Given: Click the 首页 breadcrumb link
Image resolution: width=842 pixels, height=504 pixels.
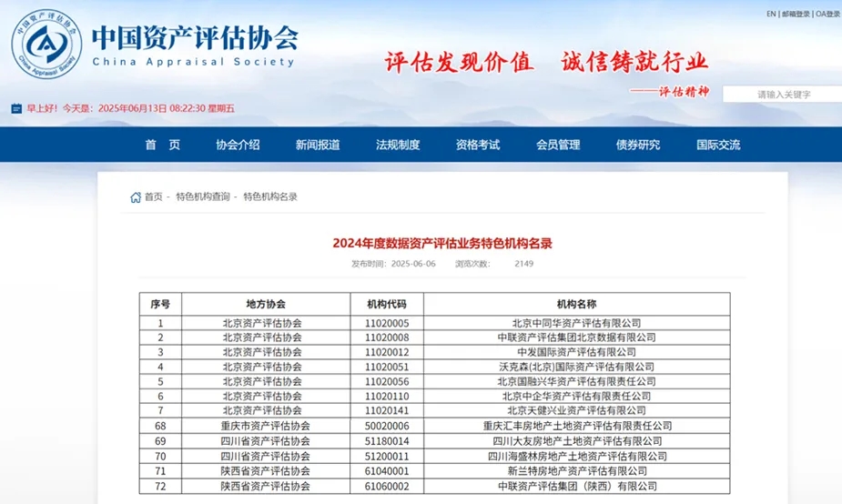Looking at the screenshot, I should (x=153, y=197).
